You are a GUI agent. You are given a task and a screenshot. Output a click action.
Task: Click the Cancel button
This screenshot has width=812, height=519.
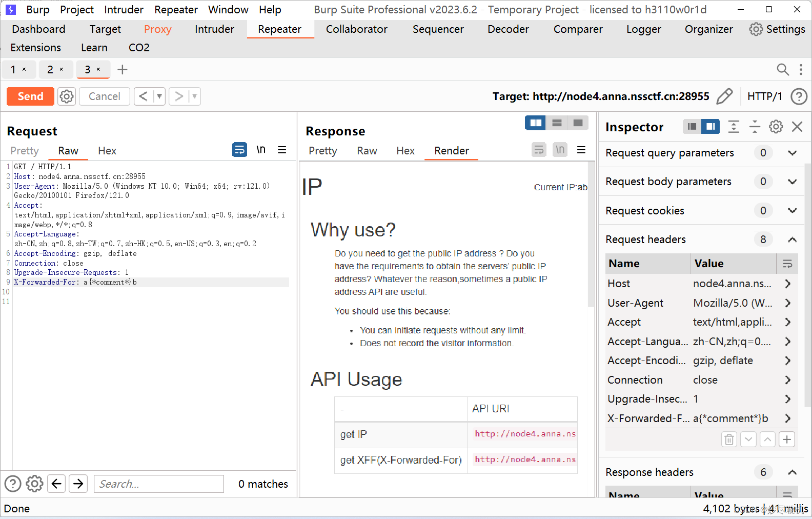(104, 96)
